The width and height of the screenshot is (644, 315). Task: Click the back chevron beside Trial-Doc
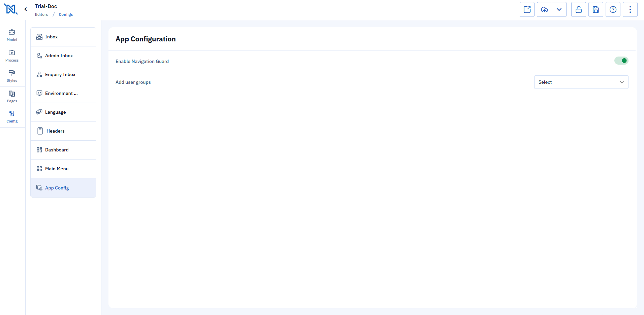26,9
